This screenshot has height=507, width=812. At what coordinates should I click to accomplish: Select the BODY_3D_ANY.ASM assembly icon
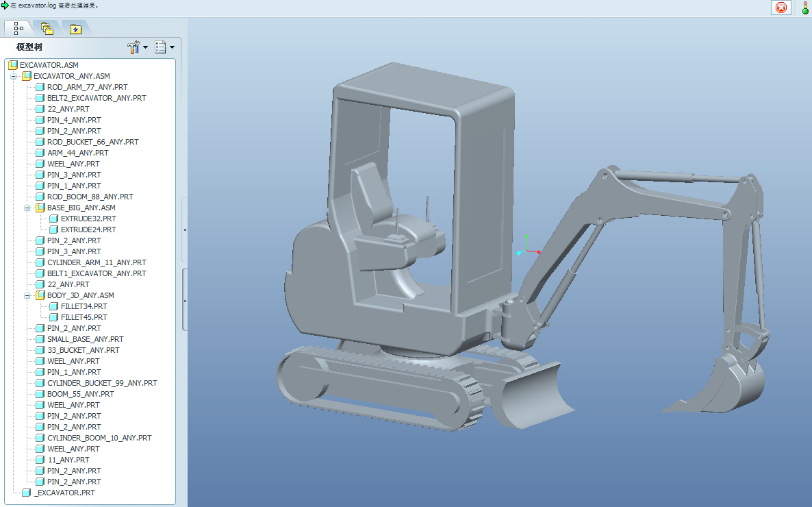40,295
